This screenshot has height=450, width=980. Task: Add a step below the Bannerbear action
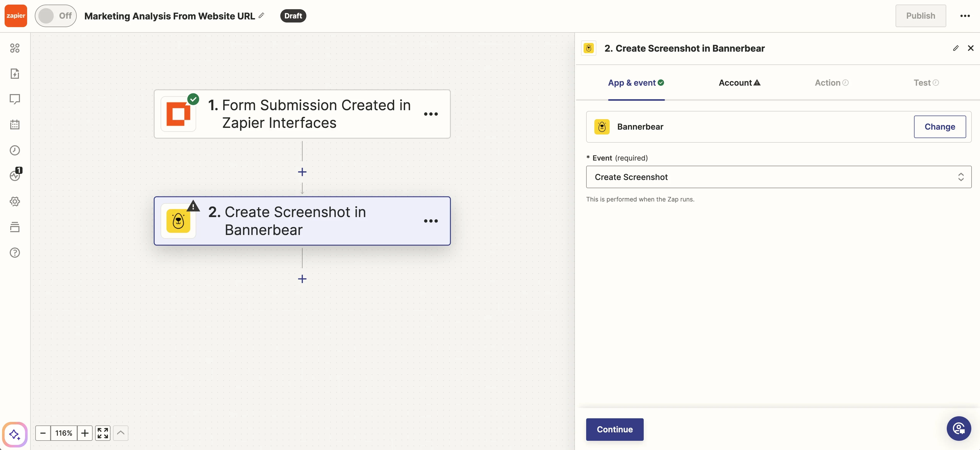(302, 279)
